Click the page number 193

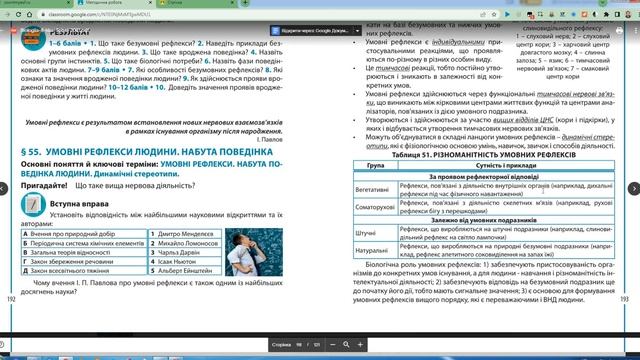pos(624,299)
